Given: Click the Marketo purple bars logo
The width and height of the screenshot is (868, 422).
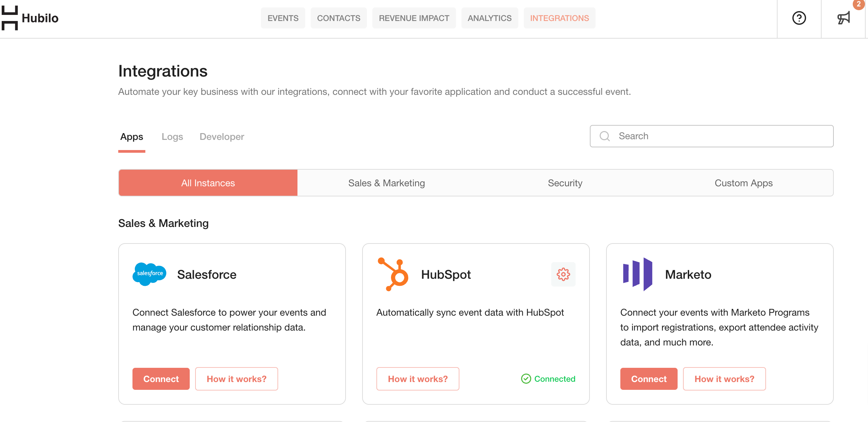Looking at the screenshot, I should click(638, 274).
